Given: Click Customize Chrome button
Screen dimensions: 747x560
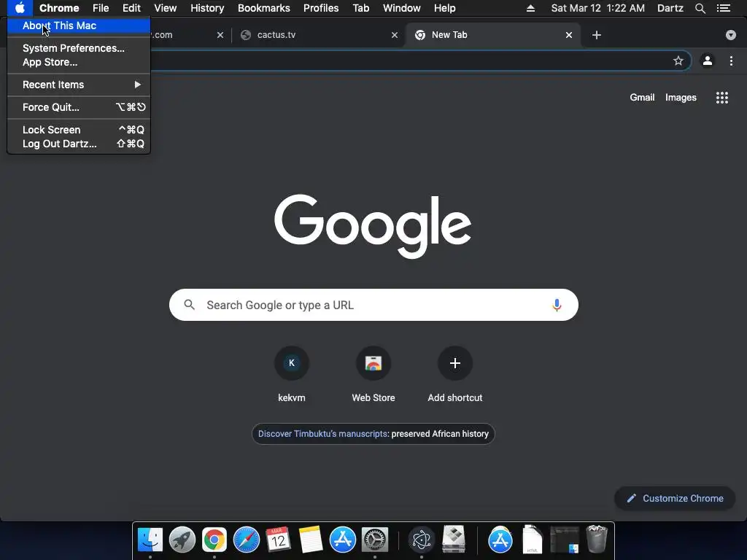Looking at the screenshot, I should (x=675, y=498).
